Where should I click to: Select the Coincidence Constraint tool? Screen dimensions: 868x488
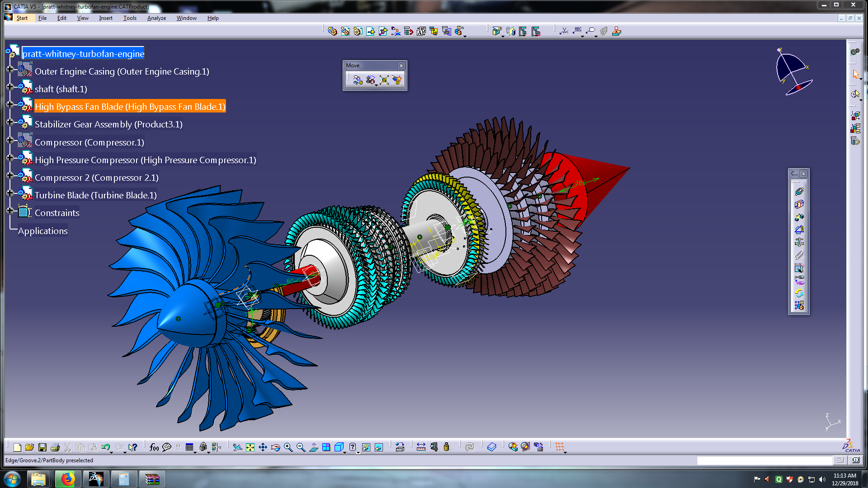point(799,192)
